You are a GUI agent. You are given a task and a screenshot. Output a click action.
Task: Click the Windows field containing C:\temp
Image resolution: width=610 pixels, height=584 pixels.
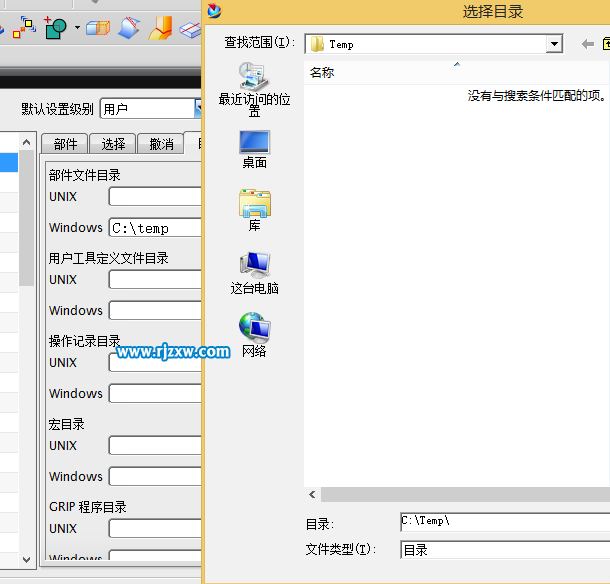(155, 228)
